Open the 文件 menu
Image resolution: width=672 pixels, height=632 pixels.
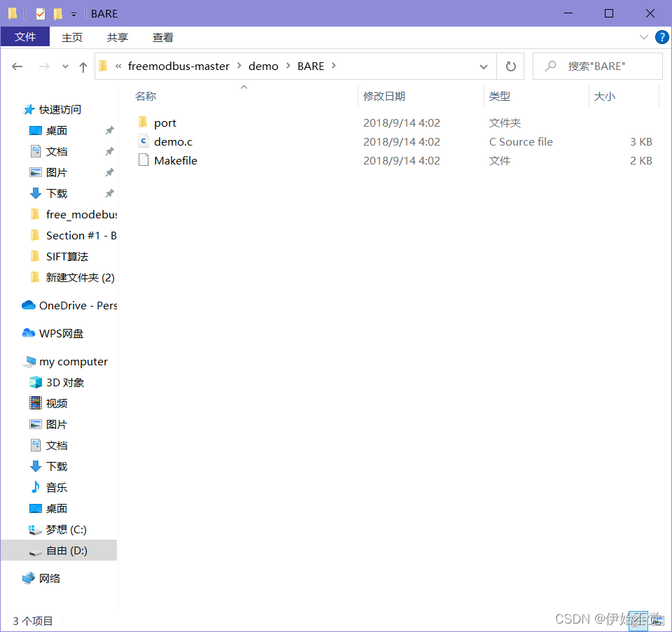coord(25,37)
